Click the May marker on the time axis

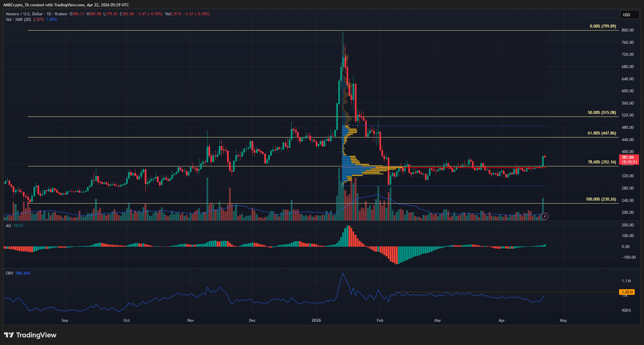click(563, 320)
